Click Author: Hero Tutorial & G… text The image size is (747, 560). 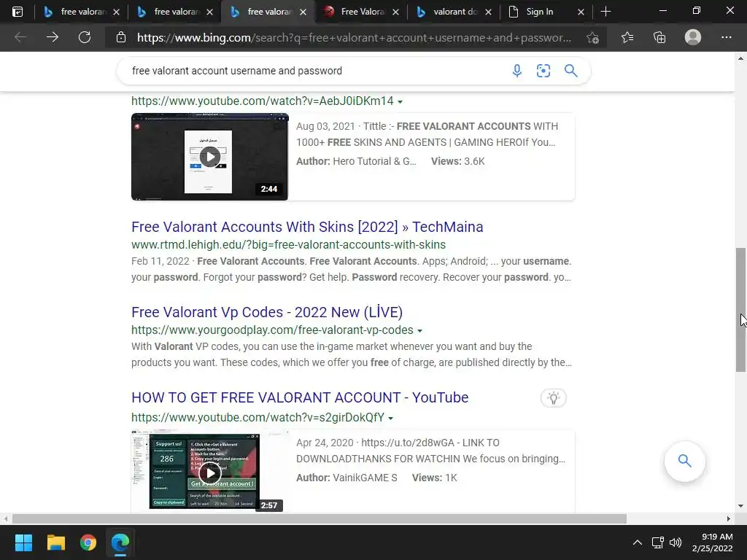356,161
